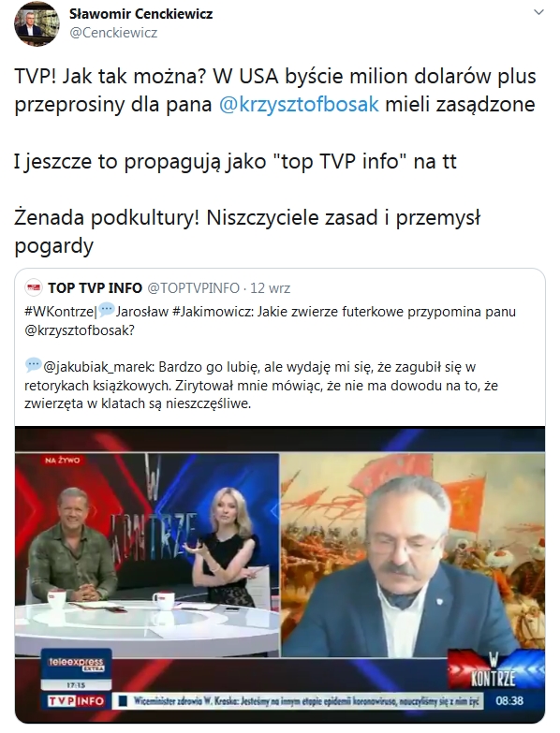560x733 pixels.
Task: Open the @jakubiak_marek mention
Action: pyautogui.click(x=97, y=367)
